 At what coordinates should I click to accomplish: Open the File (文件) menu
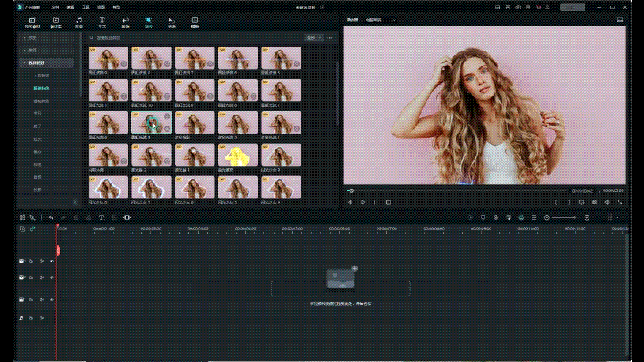pos(55,6)
